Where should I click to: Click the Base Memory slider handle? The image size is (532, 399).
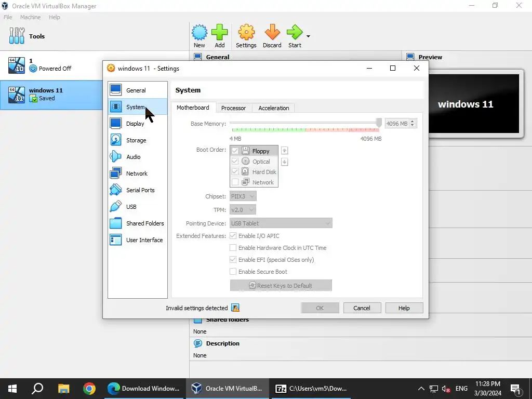(379, 123)
